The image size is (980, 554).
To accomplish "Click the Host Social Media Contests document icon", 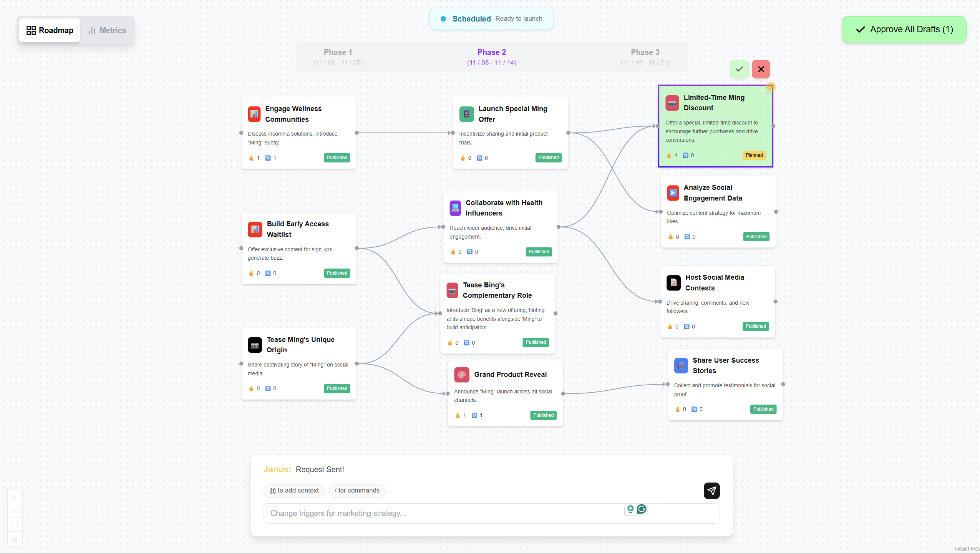I will point(673,283).
